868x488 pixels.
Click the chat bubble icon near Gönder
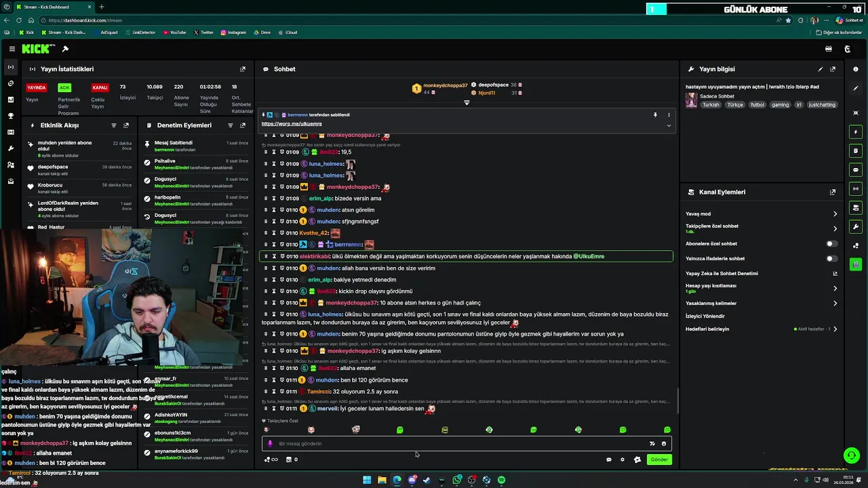(608, 460)
